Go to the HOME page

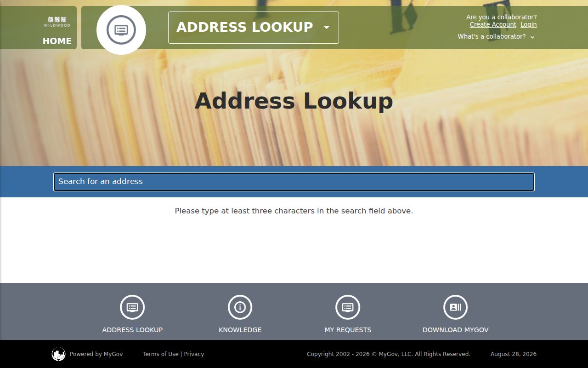[57, 41]
